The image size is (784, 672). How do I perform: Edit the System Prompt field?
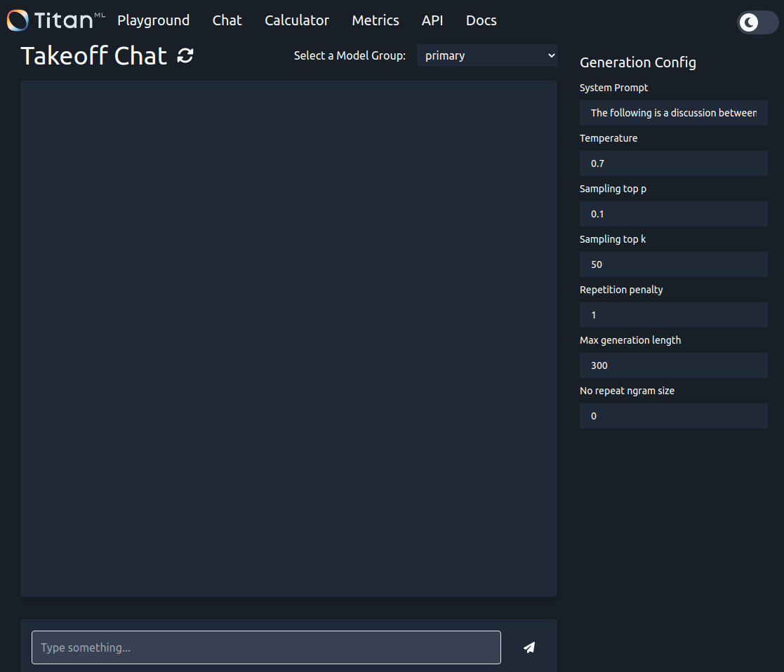(673, 113)
